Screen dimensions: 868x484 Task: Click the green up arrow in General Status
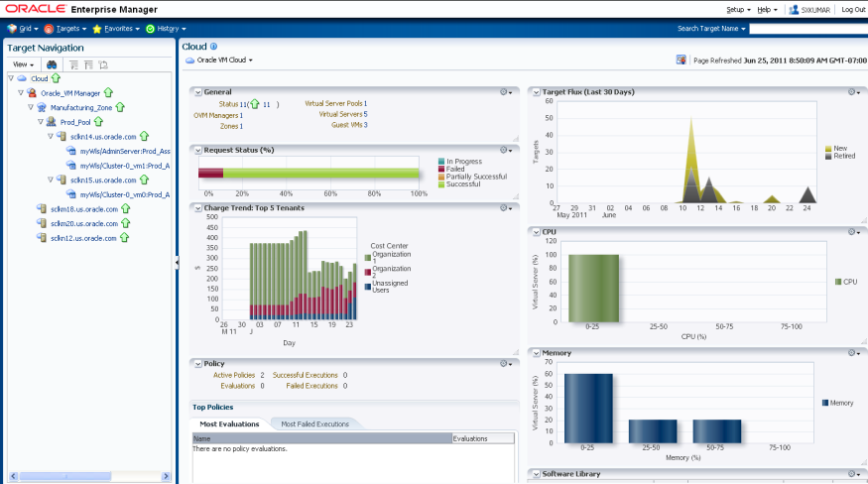click(x=255, y=103)
